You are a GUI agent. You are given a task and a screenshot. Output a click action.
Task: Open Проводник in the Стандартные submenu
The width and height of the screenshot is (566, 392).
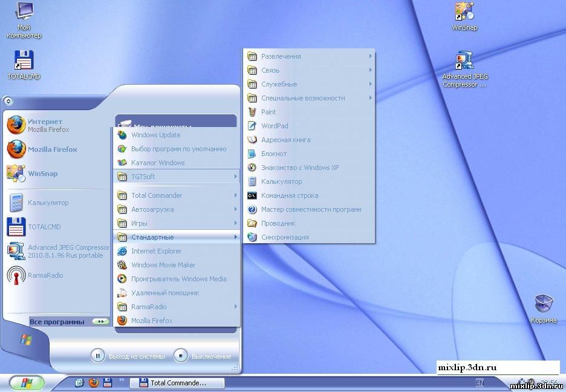(x=309, y=223)
